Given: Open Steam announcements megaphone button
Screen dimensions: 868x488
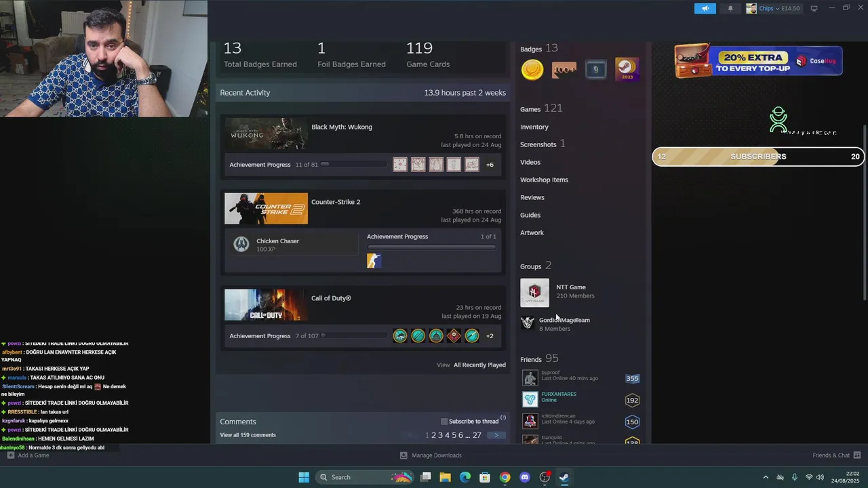Looking at the screenshot, I should pos(705,9).
